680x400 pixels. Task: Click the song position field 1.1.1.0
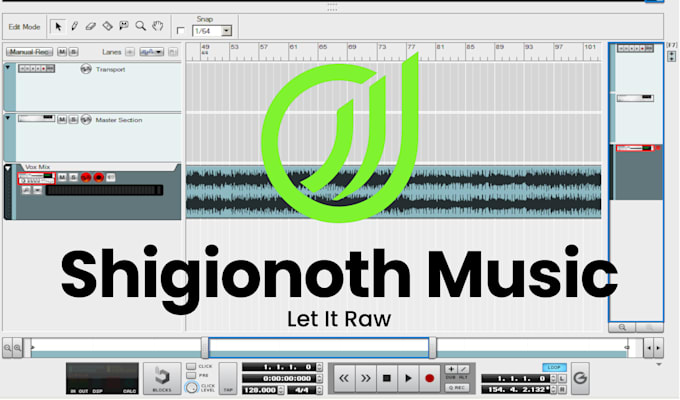coord(279,367)
